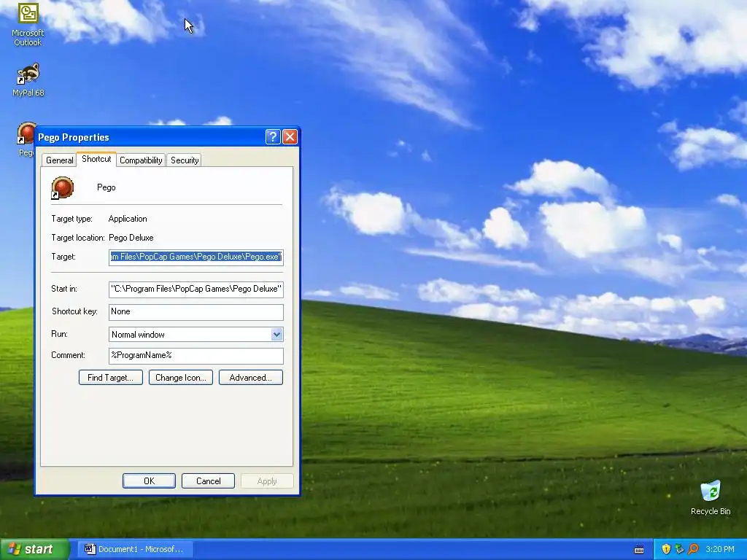This screenshot has height=560, width=747.
Task: Select the Shortcut tab
Action: (x=96, y=159)
